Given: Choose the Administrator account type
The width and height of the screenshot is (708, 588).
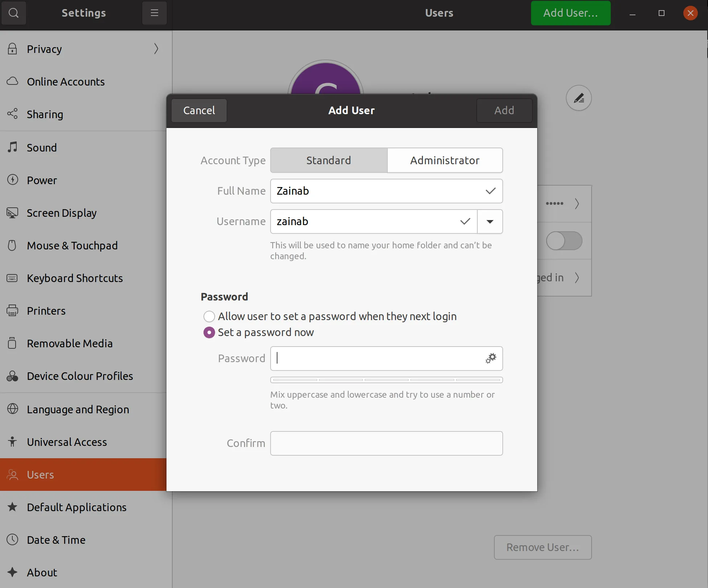Looking at the screenshot, I should [445, 160].
